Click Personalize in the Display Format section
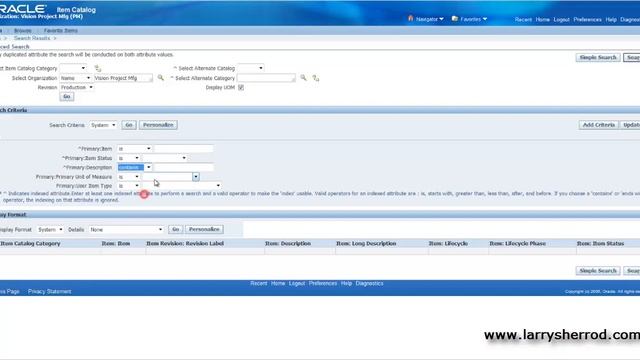640x360 pixels. pos(204,229)
